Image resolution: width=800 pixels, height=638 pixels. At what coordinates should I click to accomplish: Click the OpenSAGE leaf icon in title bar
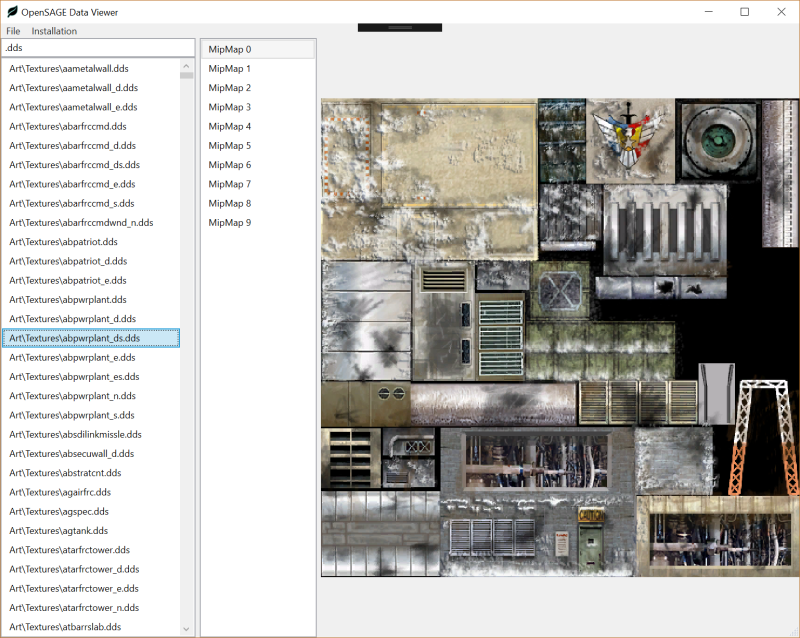pos(12,11)
